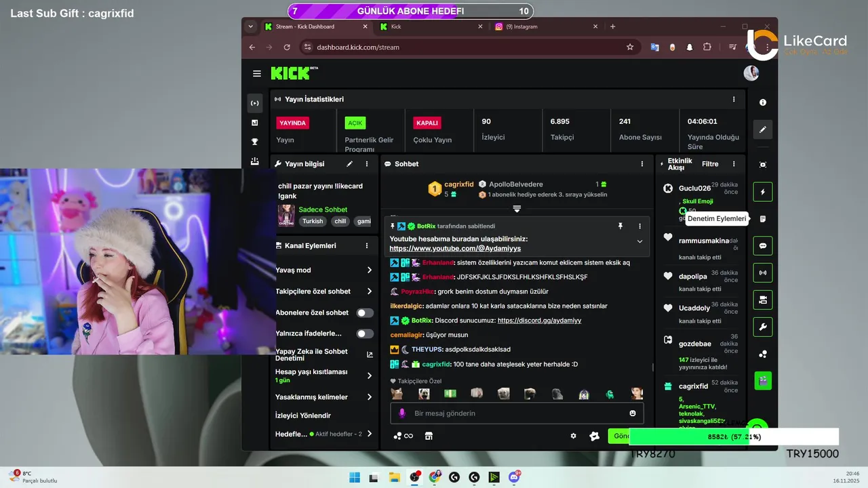
Task: Open the trophy achievements icon in the left sidebar
Action: pos(255,142)
